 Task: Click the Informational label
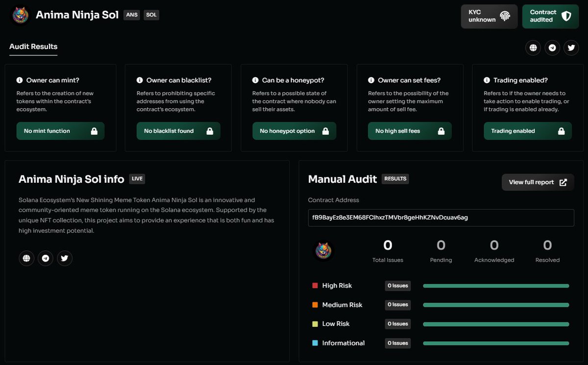tap(343, 343)
